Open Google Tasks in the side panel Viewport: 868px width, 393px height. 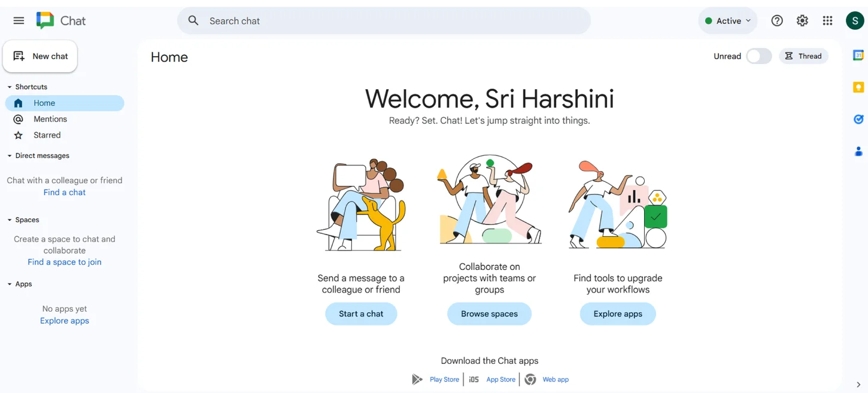tap(858, 119)
